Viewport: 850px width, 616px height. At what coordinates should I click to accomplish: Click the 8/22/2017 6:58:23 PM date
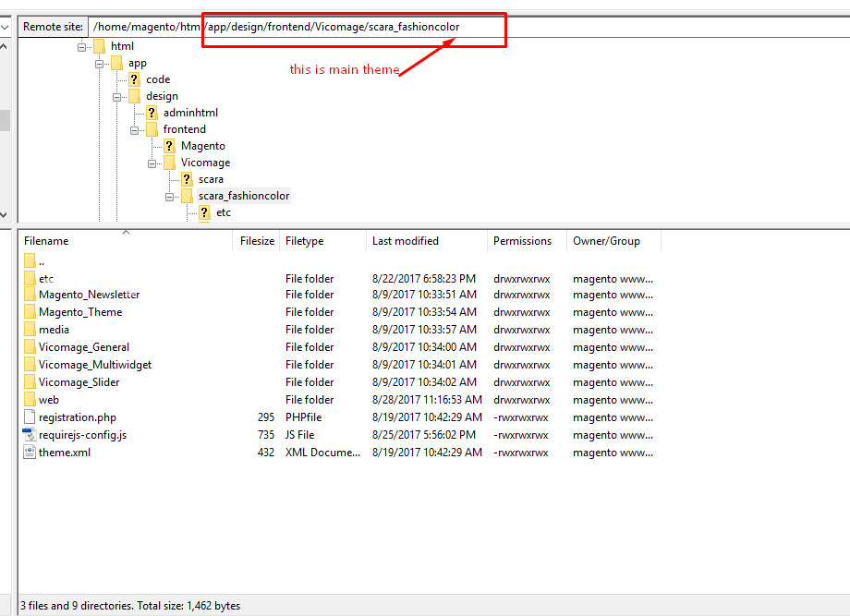424,279
